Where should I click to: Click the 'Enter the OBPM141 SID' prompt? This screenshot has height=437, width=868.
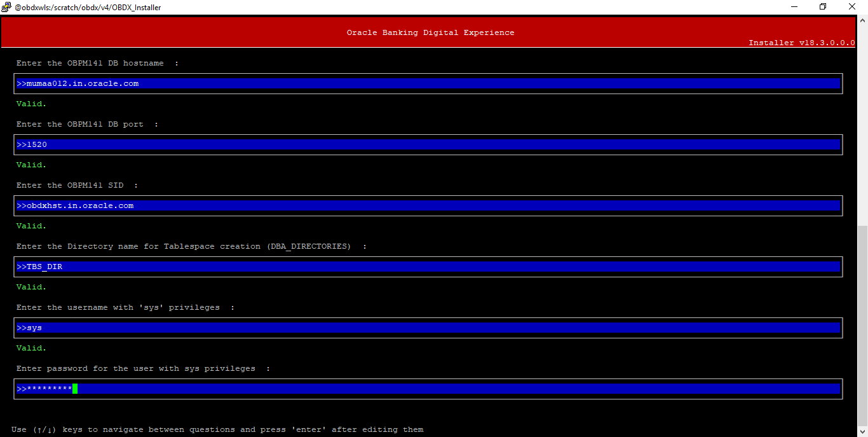[x=77, y=185]
